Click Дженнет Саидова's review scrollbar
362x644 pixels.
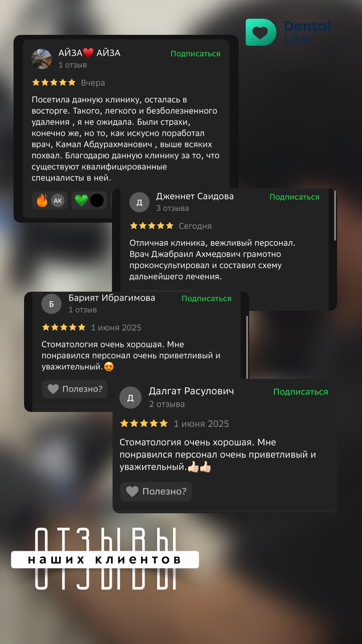[335, 215]
